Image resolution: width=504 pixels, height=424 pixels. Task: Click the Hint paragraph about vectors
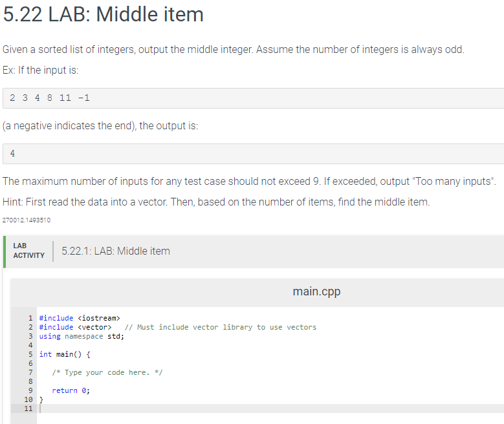pos(216,202)
